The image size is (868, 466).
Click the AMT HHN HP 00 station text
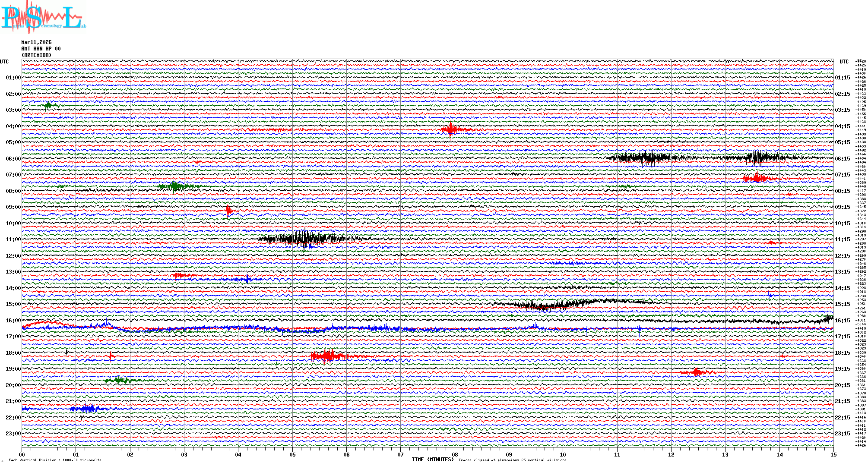[x=41, y=49]
